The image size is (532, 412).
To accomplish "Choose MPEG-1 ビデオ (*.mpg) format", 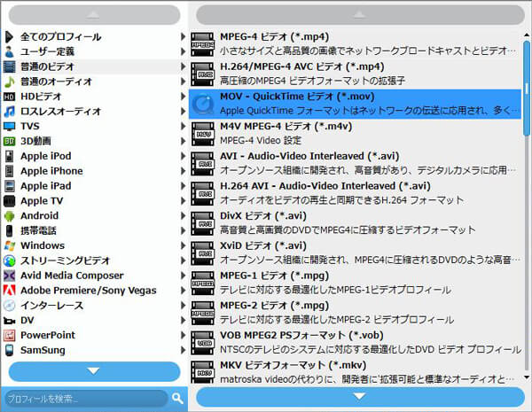I will click(355, 283).
